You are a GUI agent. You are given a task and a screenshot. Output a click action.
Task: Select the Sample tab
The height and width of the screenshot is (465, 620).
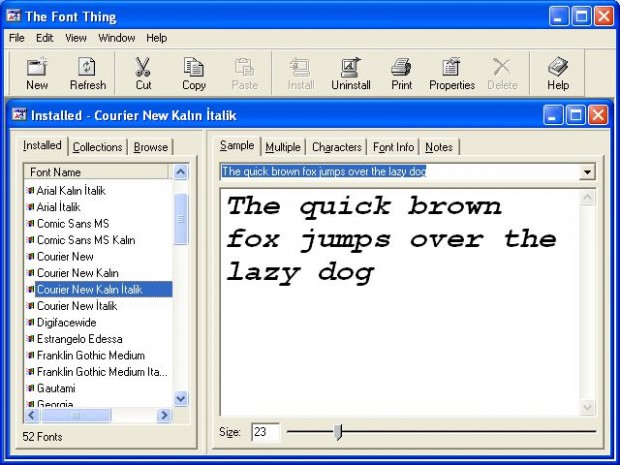(x=237, y=146)
